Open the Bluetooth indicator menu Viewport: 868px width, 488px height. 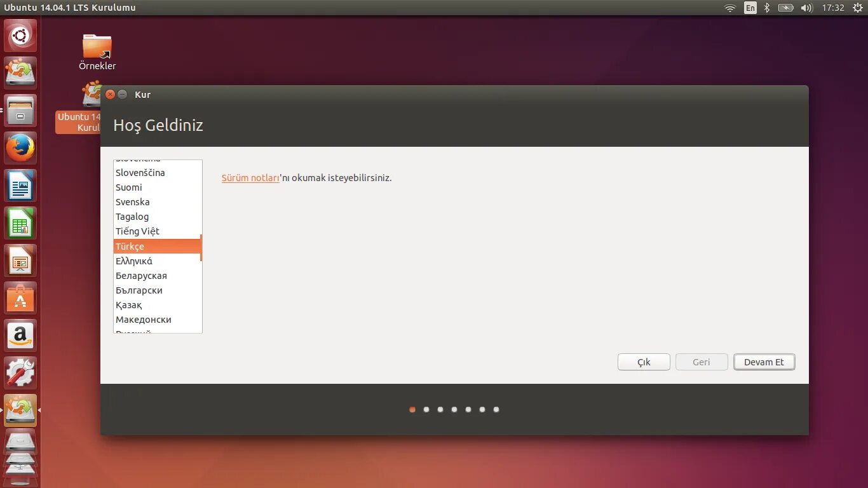tap(767, 8)
